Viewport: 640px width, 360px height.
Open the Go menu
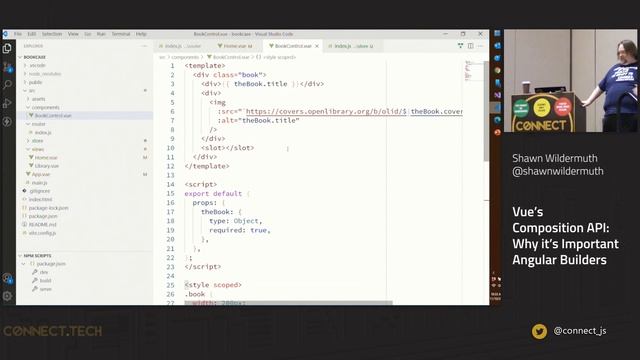[88, 34]
